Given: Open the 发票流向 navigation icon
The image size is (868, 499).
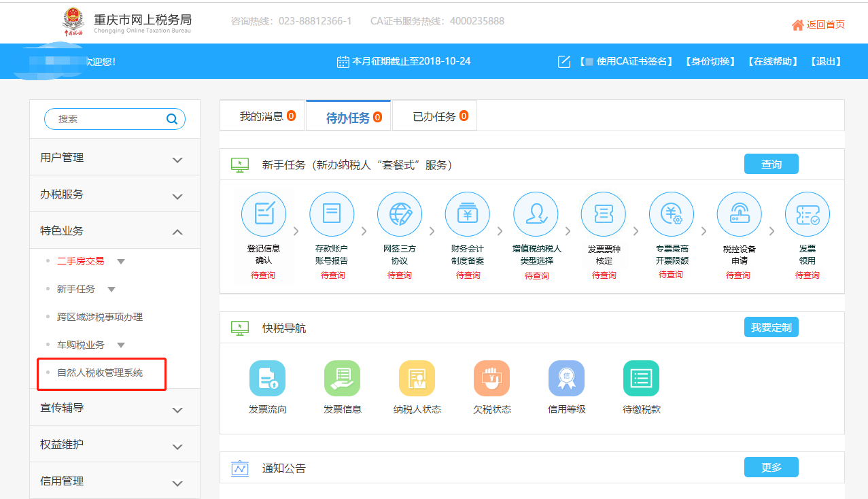Looking at the screenshot, I should [267, 378].
